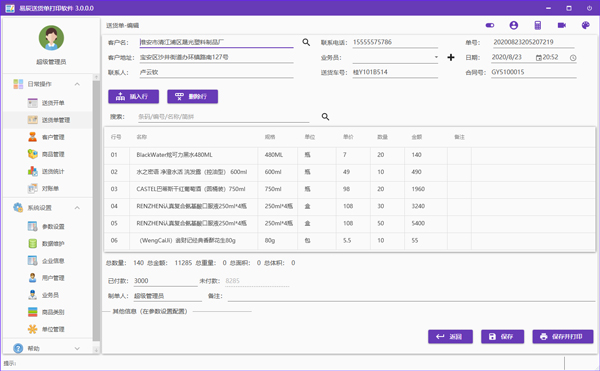Open the calendar date picker icon
Viewport: 600px width, 371px height.
538,58
